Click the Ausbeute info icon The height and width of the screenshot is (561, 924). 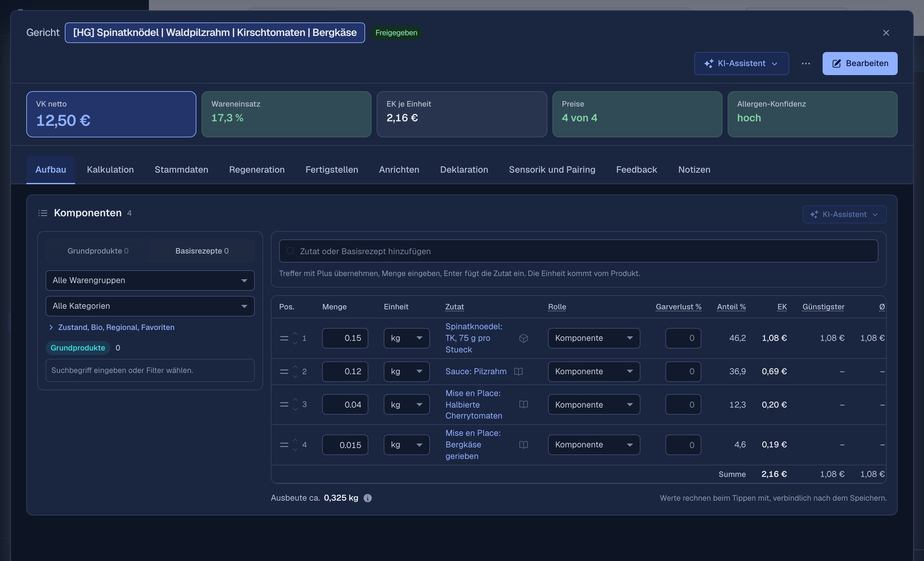click(x=368, y=498)
